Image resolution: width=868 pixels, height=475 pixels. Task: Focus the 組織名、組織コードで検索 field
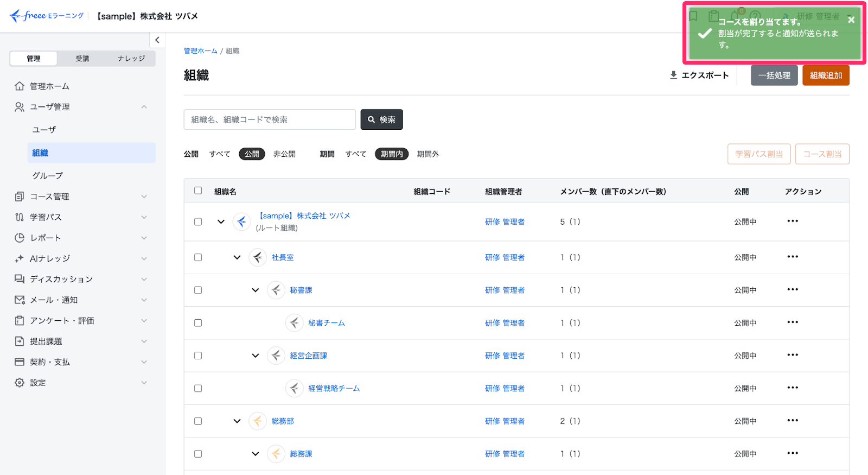click(270, 119)
